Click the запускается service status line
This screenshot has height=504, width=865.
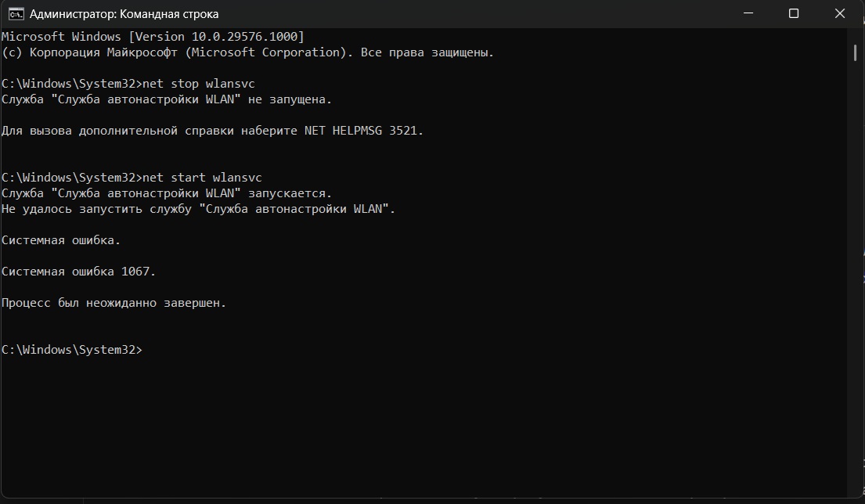(x=167, y=193)
